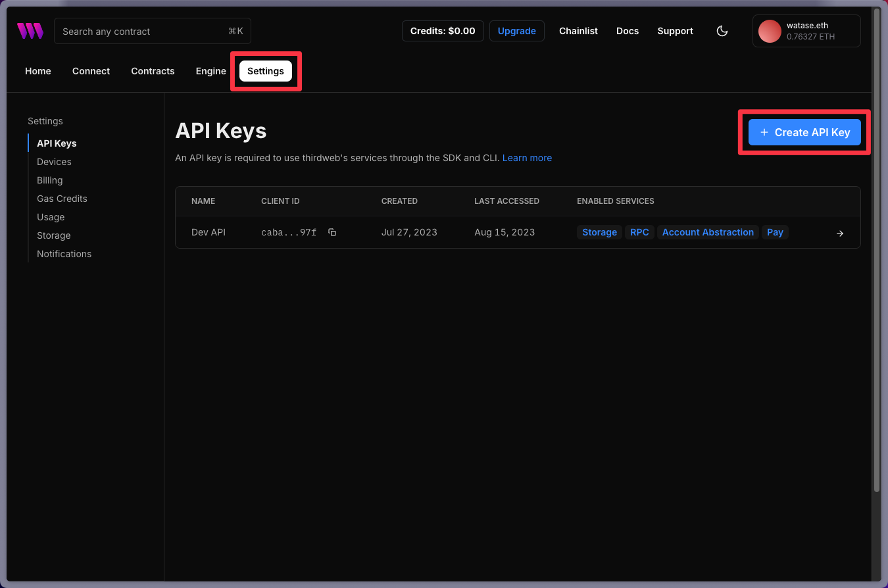Select the Settings tab

coord(266,71)
